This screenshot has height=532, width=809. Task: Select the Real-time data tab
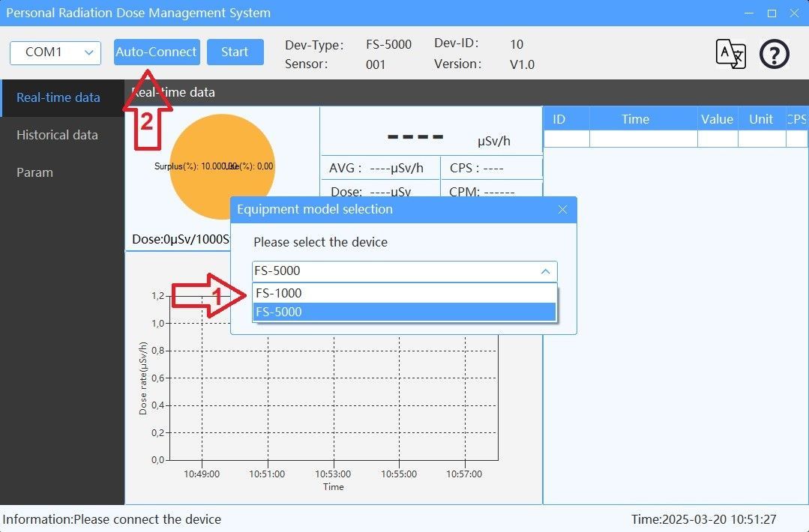pyautogui.click(x=58, y=97)
